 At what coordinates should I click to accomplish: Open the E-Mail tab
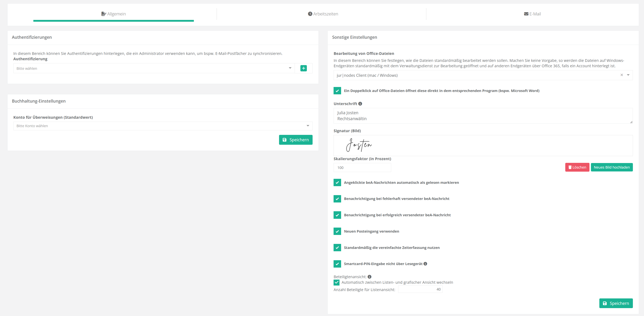tap(532, 14)
